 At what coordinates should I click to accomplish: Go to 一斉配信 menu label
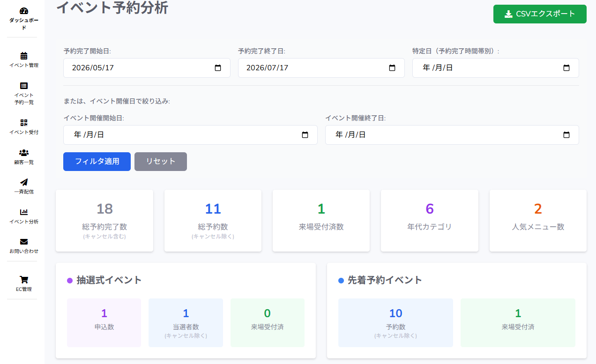(24, 192)
